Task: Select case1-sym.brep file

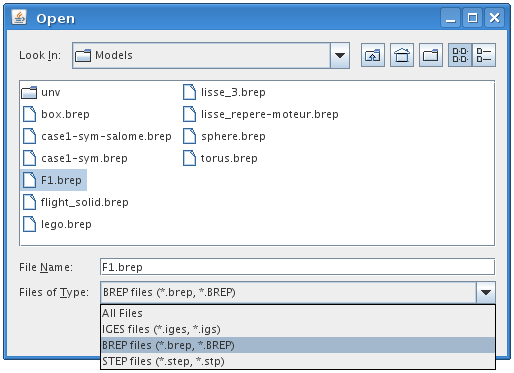Action: coord(75,158)
